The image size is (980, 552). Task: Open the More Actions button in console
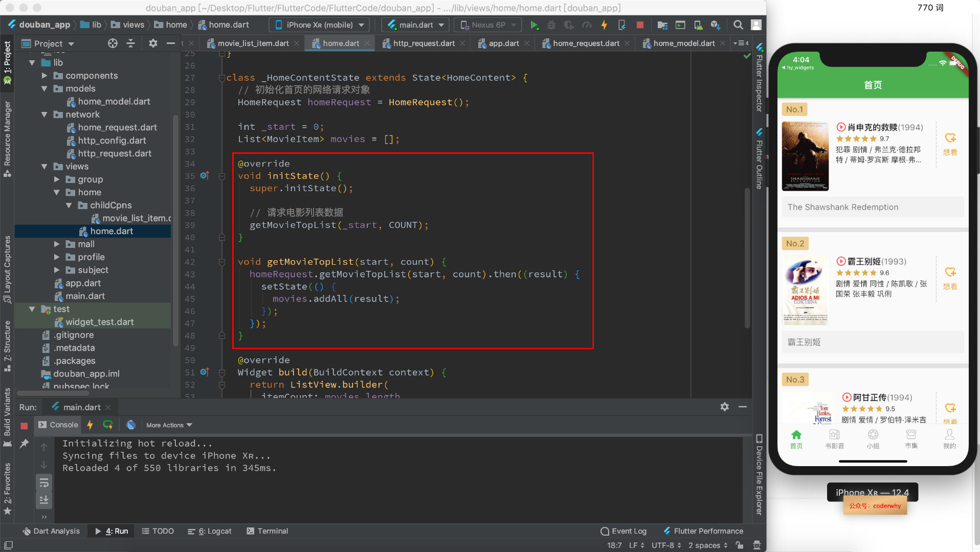click(169, 425)
